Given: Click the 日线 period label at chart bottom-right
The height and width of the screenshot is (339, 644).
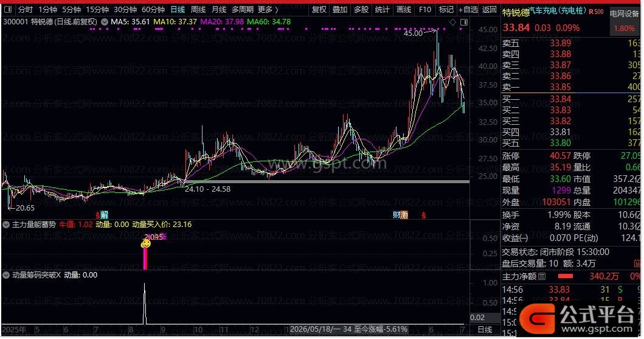Looking at the screenshot, I should [485, 330].
